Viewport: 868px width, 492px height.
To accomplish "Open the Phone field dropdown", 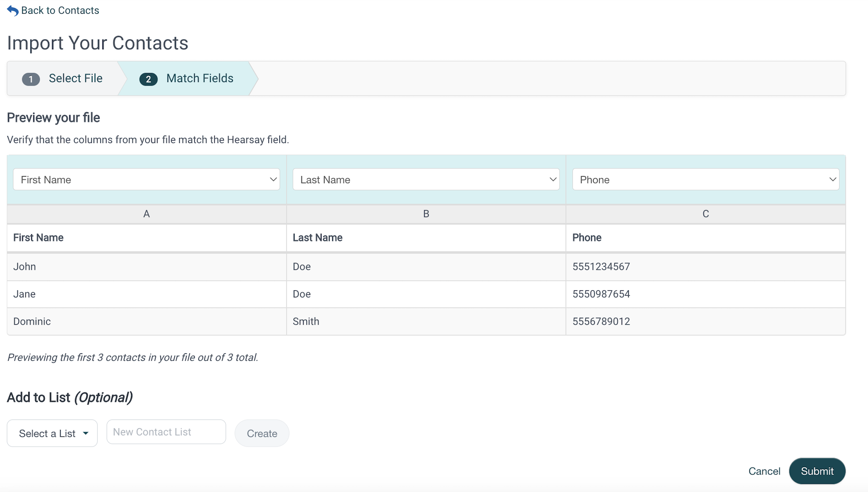I will point(706,179).
